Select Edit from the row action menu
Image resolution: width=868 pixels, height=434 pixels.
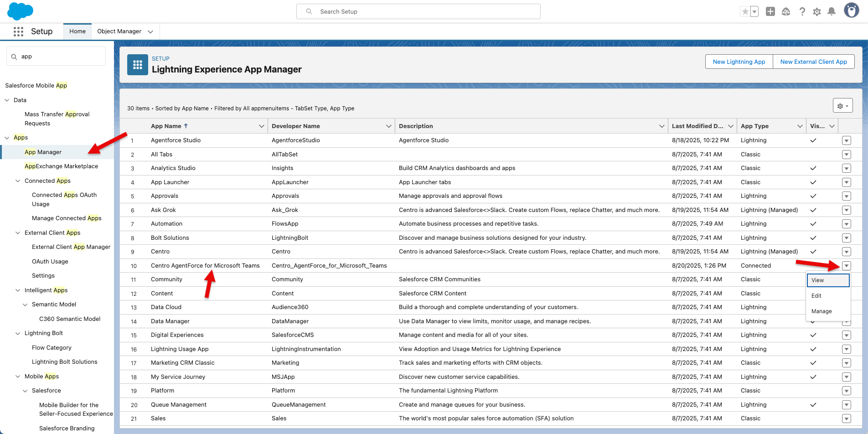[816, 296]
